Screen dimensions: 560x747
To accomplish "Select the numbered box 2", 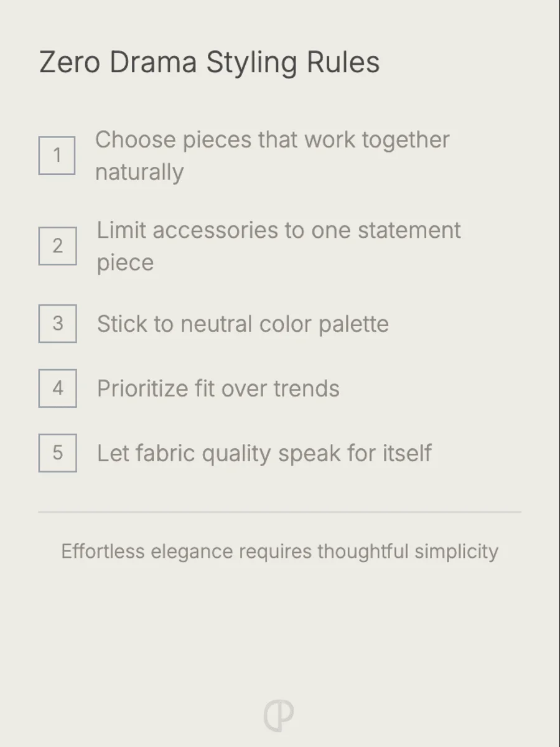I will pos(57,246).
